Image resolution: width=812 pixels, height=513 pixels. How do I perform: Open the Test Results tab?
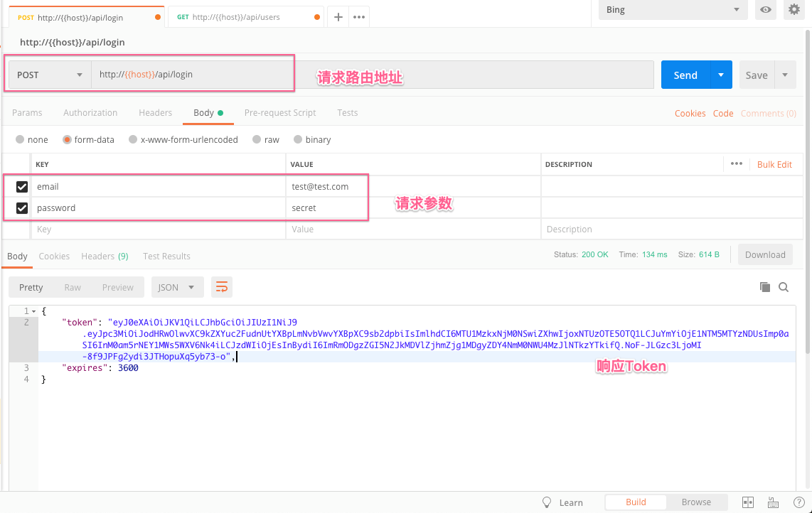click(x=166, y=256)
